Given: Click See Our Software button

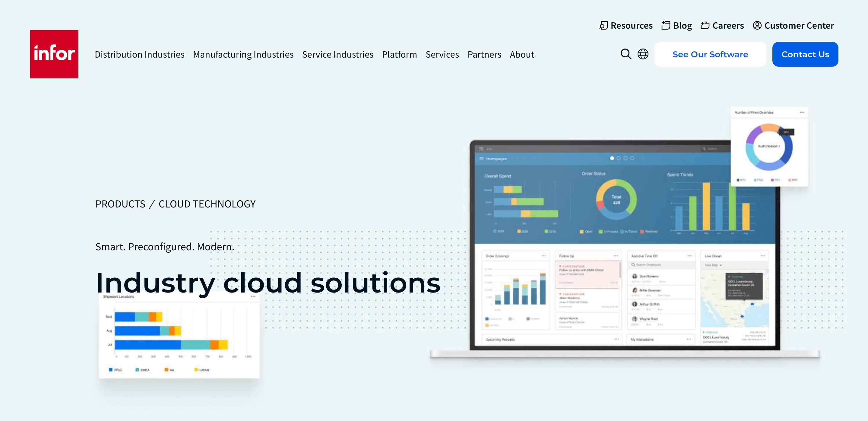Looking at the screenshot, I should pos(710,54).
